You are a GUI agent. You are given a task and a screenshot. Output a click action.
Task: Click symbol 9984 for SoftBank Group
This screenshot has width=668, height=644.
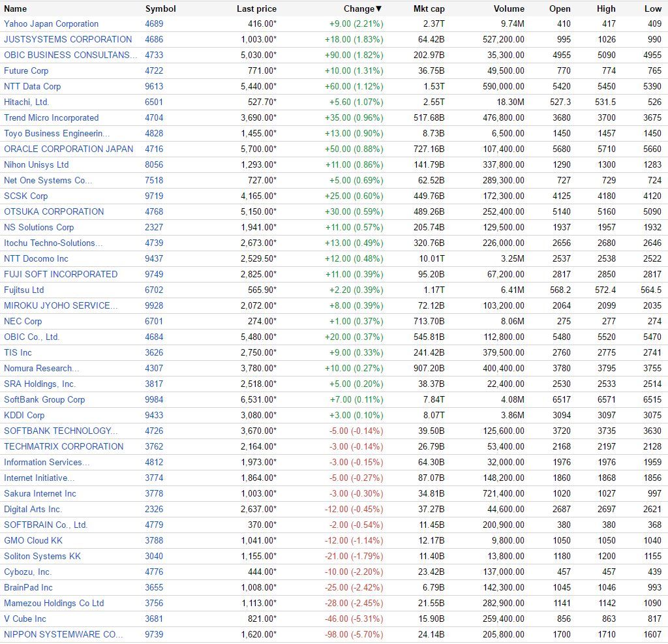click(x=154, y=400)
